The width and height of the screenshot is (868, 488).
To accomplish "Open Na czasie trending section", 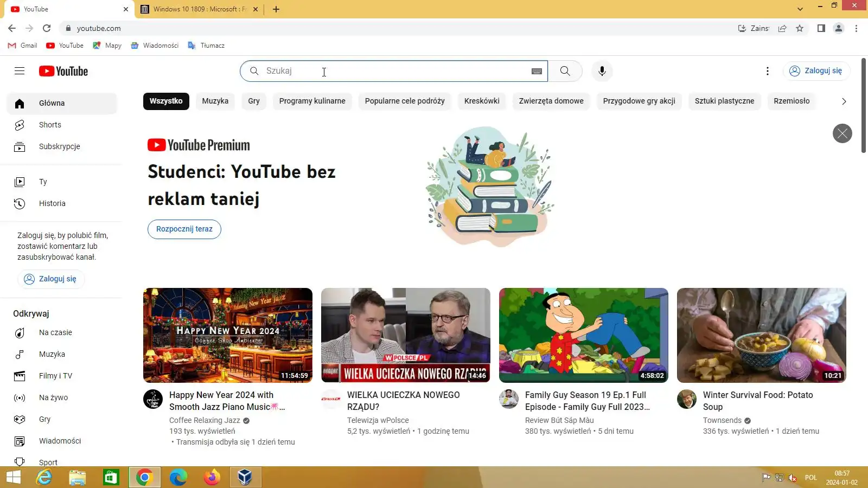I will tap(62, 332).
